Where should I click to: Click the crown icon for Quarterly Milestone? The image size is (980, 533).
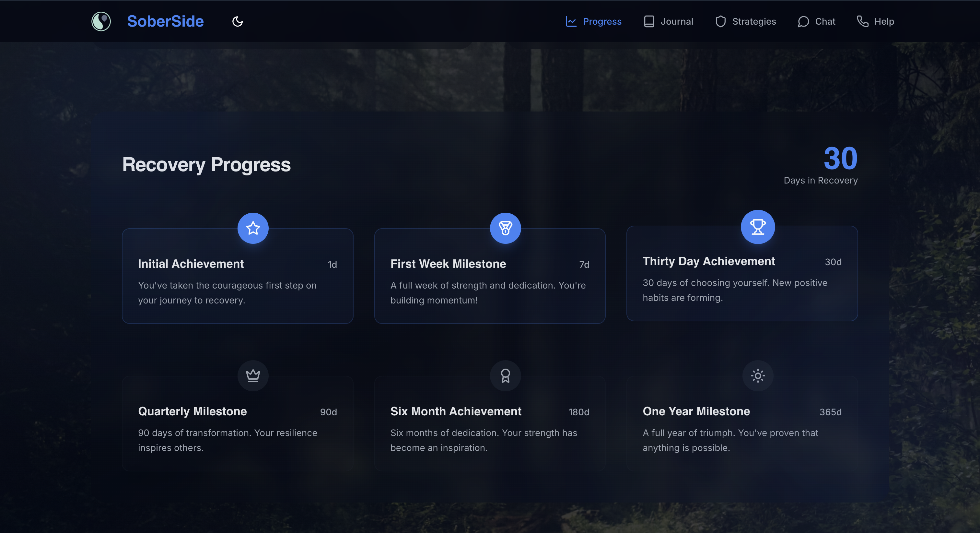tap(253, 376)
